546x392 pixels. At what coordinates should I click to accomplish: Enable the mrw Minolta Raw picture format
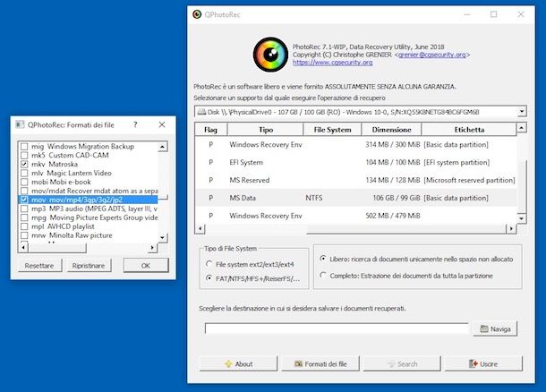point(24,235)
